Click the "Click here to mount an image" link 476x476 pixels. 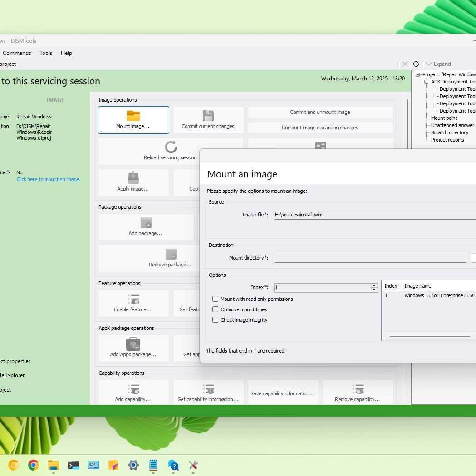[x=48, y=179]
